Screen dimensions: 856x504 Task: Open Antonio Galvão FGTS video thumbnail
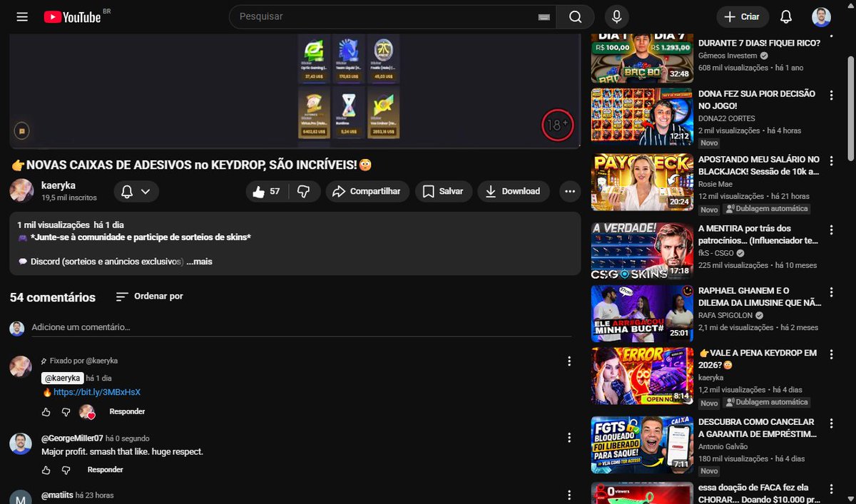coord(642,446)
